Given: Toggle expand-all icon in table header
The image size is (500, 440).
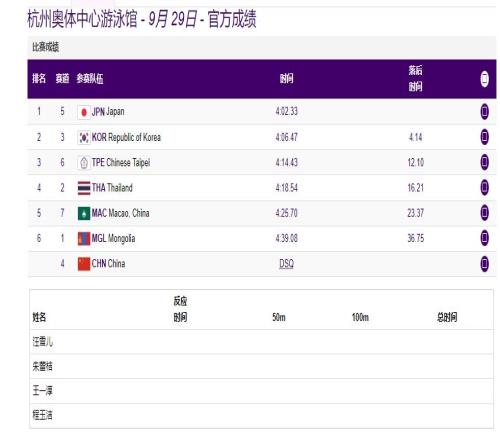Looking at the screenshot, I should click(484, 79).
